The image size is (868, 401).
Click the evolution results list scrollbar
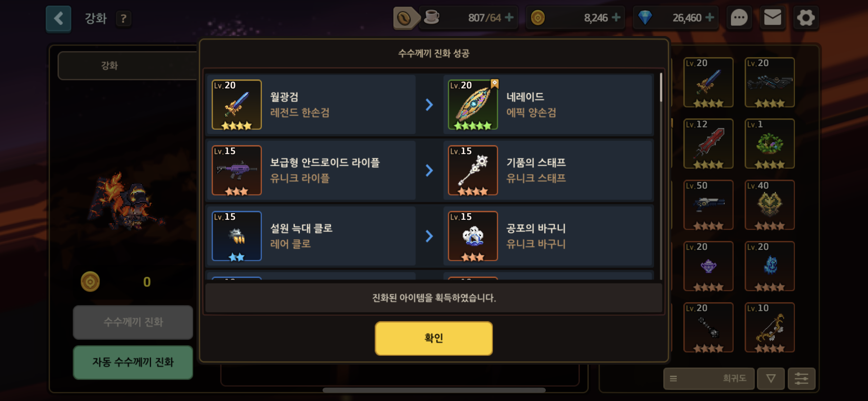pos(661,87)
